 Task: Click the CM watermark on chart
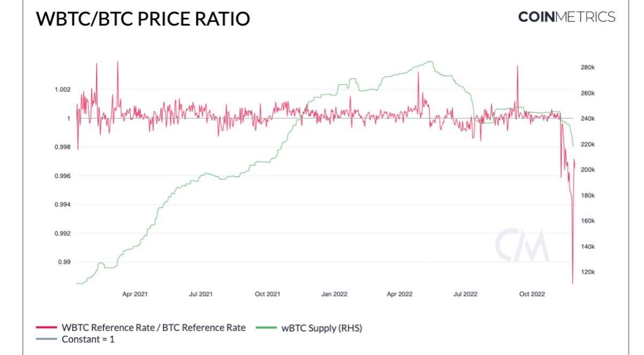tap(522, 246)
